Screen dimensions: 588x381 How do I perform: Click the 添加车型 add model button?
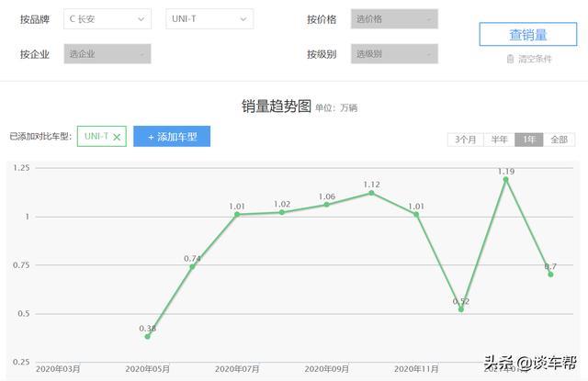click(172, 137)
